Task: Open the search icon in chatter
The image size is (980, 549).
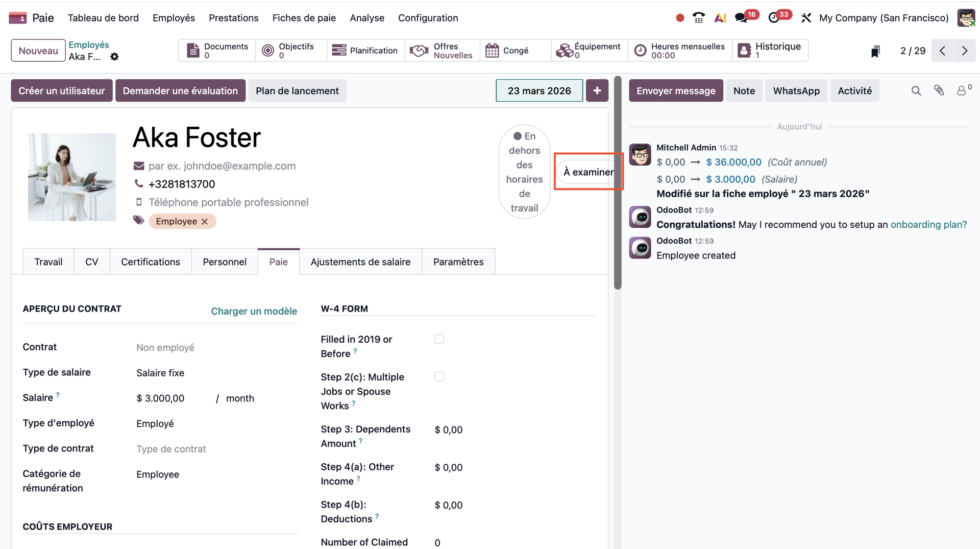Action: [x=916, y=91]
